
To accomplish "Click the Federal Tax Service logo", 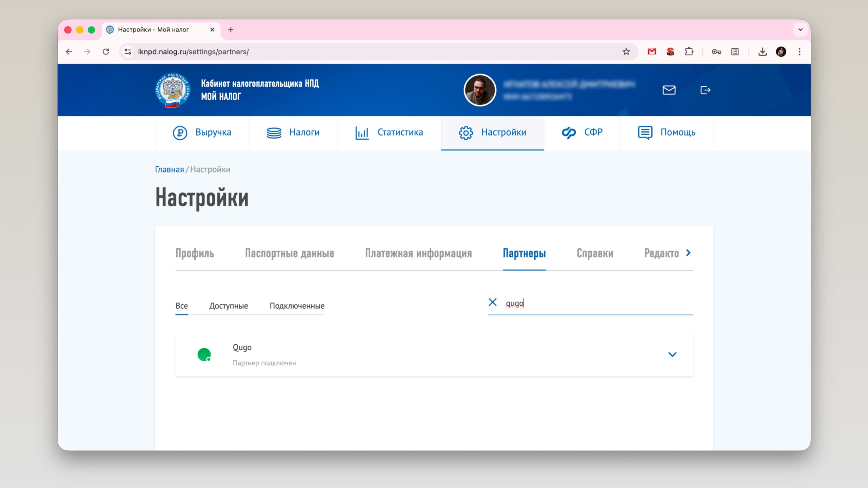I will pyautogui.click(x=173, y=90).
